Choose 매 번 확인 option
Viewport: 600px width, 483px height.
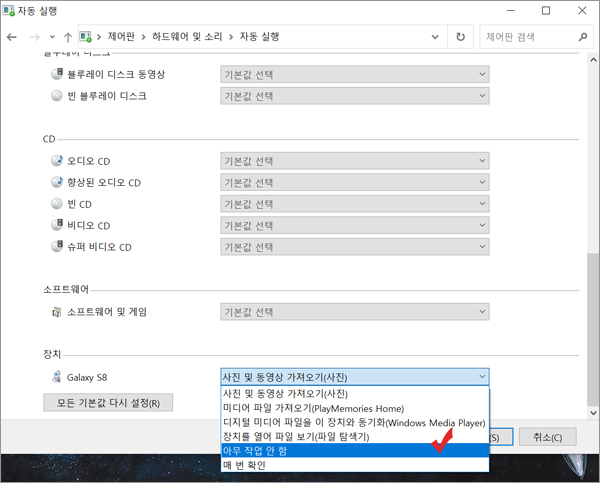pyautogui.click(x=355, y=465)
